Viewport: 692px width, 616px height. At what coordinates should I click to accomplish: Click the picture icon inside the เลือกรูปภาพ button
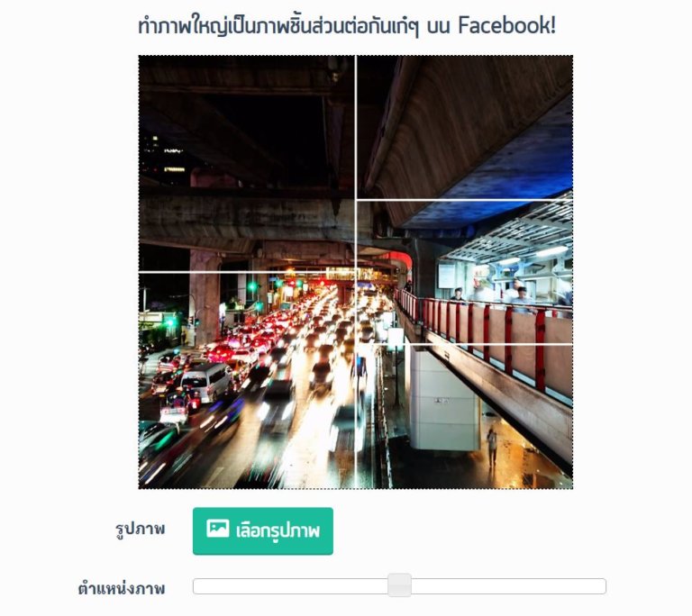(x=217, y=529)
